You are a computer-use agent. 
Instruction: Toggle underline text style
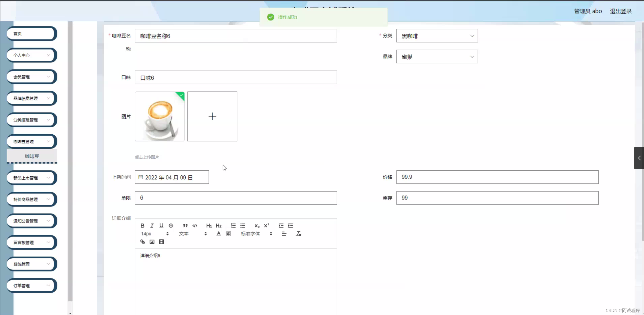(x=161, y=225)
